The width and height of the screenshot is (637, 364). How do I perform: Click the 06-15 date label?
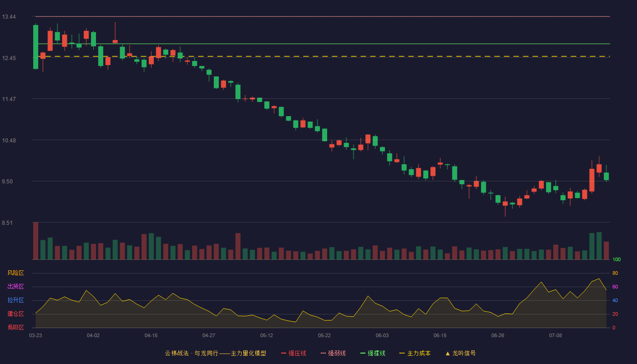440,335
